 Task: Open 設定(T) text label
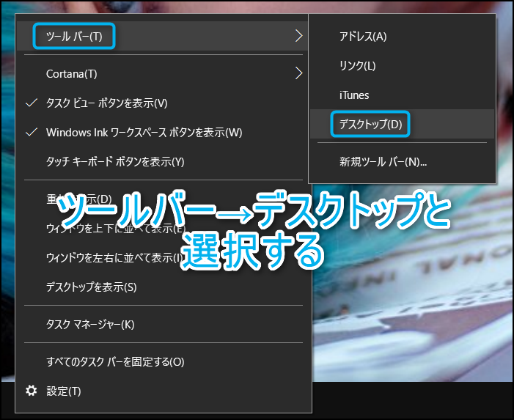tap(64, 391)
